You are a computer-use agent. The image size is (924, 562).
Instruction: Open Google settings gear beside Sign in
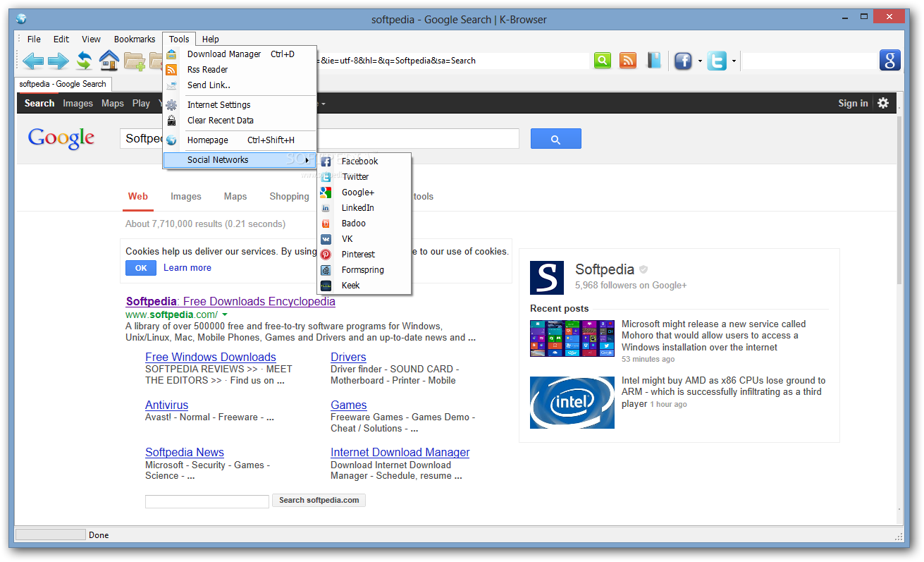point(883,103)
